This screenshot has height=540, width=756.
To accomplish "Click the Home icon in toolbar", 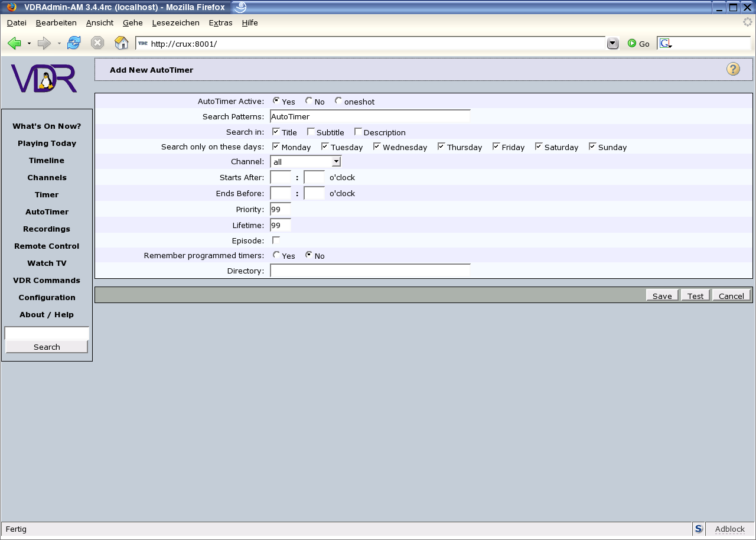I will coord(121,43).
